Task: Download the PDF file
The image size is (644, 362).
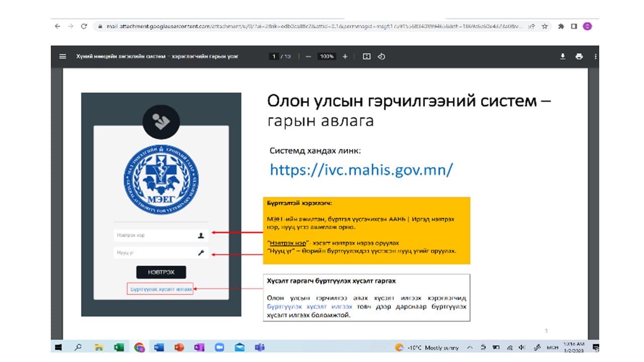Action: coord(563,56)
